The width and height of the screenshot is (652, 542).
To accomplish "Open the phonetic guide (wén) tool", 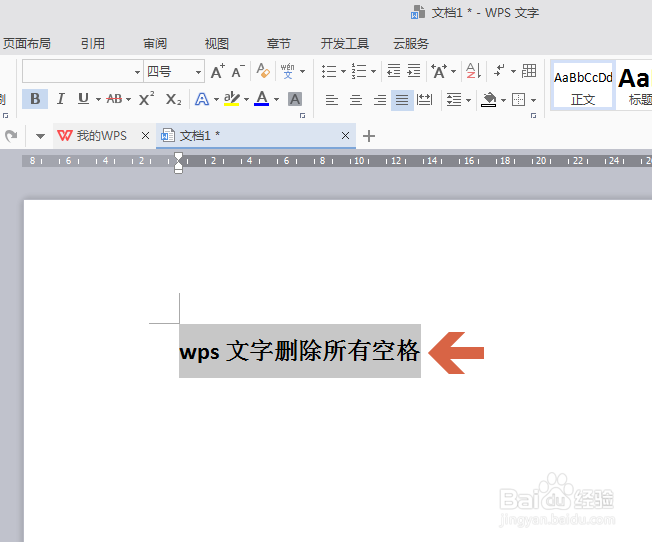I will [x=287, y=71].
